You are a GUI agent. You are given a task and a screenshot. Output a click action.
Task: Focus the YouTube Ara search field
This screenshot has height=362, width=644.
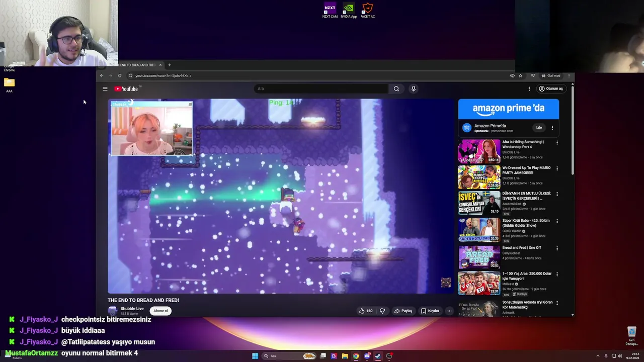(321, 89)
